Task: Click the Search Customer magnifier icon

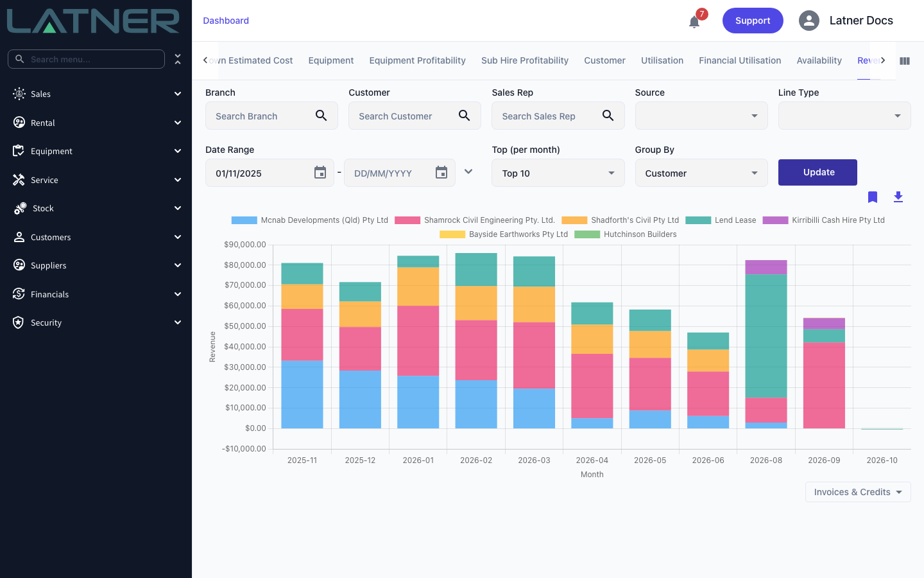Action: point(465,116)
